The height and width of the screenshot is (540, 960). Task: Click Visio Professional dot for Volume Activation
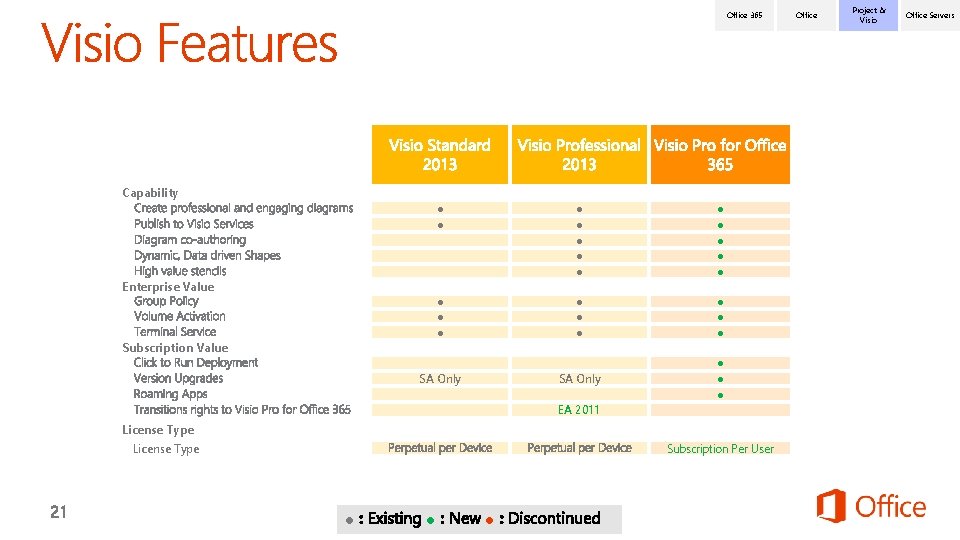click(x=579, y=318)
